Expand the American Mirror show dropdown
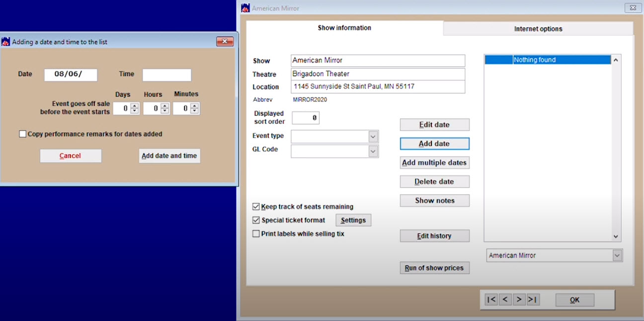 click(x=617, y=255)
